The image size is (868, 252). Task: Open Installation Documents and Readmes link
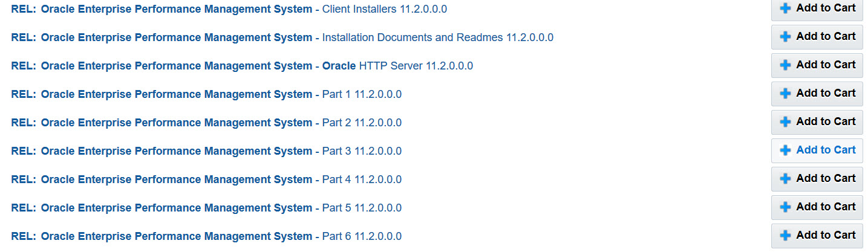pyautogui.click(x=282, y=37)
